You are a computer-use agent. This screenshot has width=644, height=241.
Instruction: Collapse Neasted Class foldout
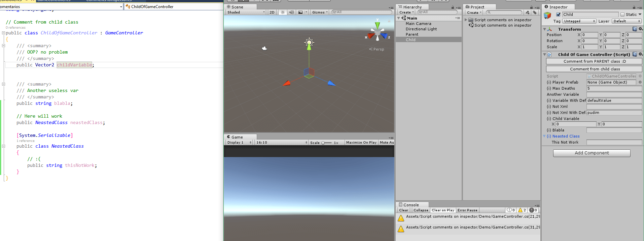click(544, 136)
